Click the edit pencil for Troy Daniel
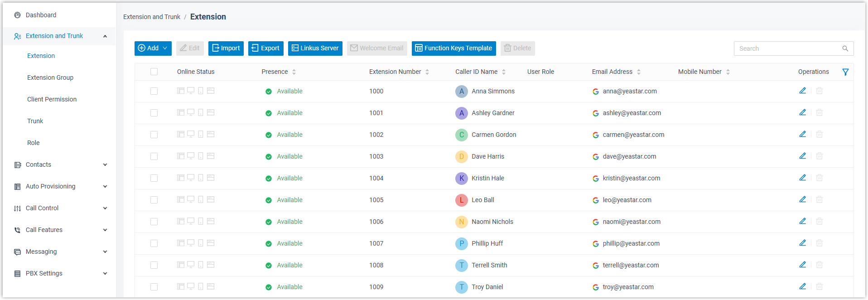 coord(802,286)
